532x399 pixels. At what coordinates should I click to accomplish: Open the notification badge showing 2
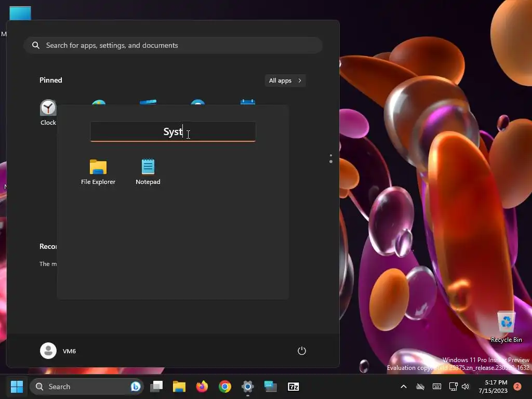pos(517,387)
